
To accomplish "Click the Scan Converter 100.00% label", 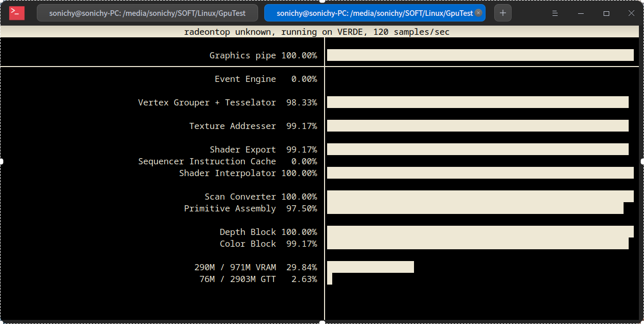I will coord(261,197).
